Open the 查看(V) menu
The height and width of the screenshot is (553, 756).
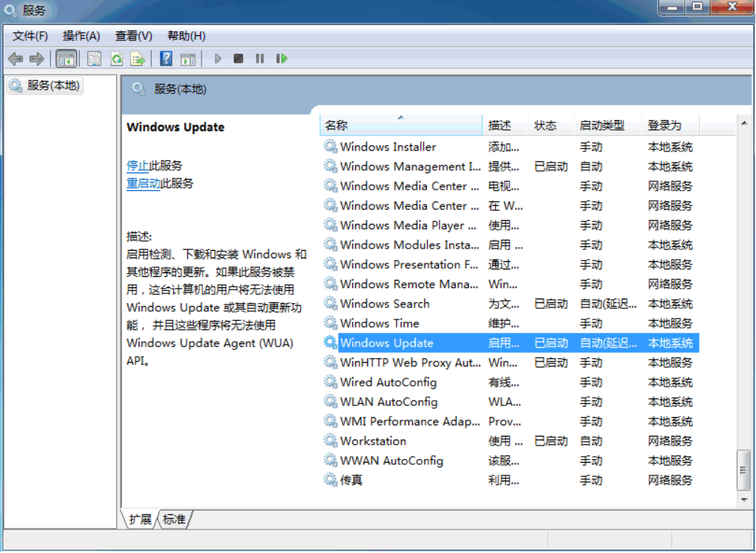point(134,35)
